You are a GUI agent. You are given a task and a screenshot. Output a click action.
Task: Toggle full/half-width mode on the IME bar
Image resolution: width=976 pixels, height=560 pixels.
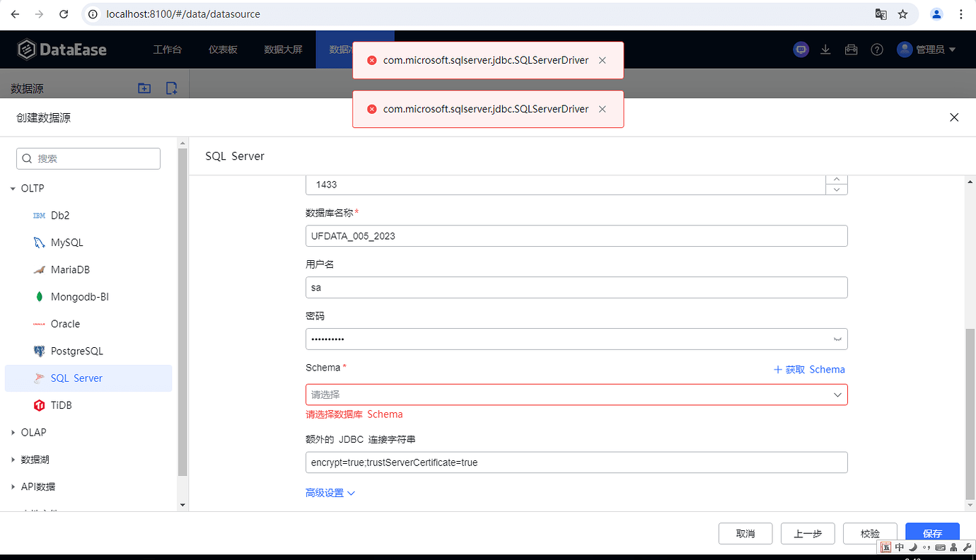coord(912,547)
